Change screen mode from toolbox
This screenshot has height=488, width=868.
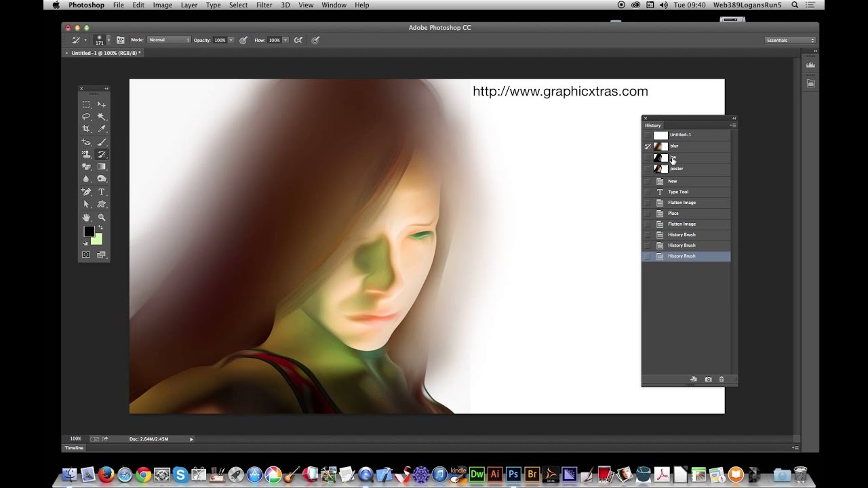click(x=101, y=255)
